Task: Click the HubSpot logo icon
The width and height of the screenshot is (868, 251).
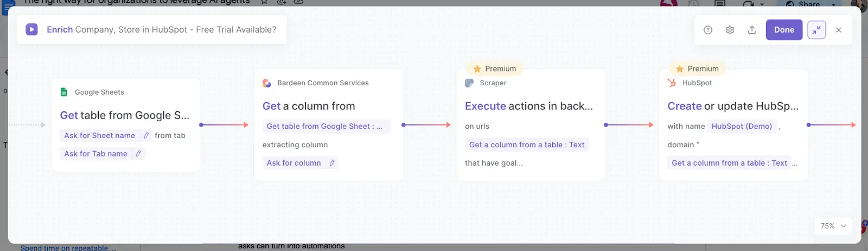Action: tap(672, 83)
